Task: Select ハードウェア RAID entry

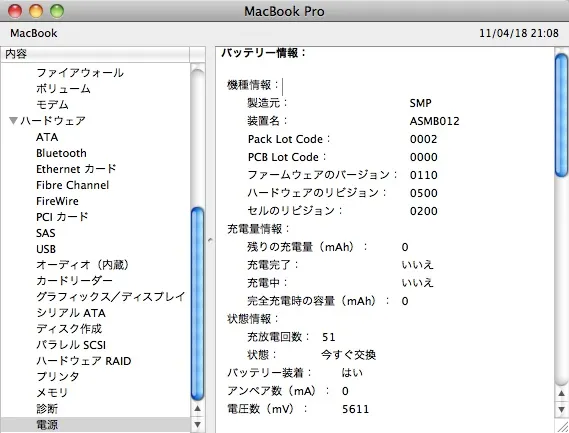Action: pyautogui.click(x=84, y=360)
